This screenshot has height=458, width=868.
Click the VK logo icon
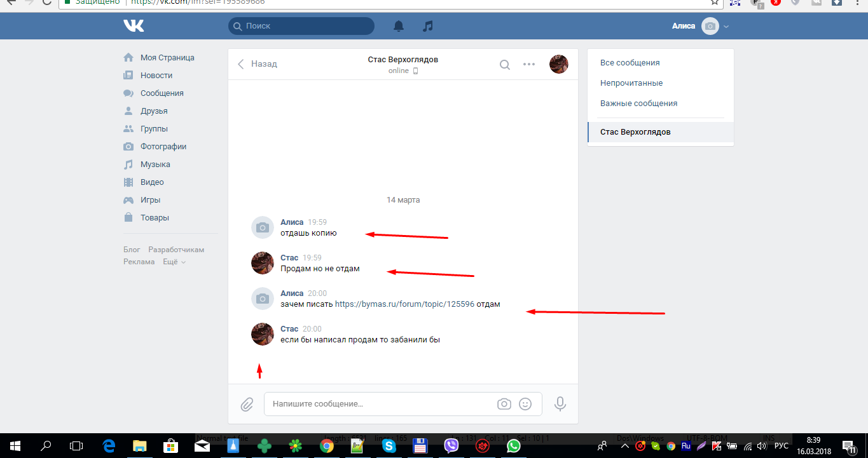click(x=134, y=25)
